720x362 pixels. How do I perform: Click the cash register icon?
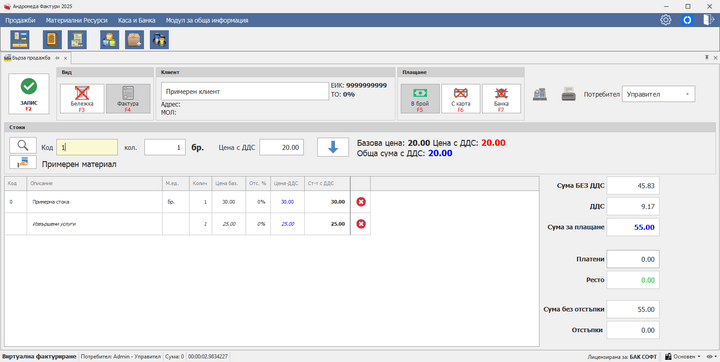[x=540, y=95]
